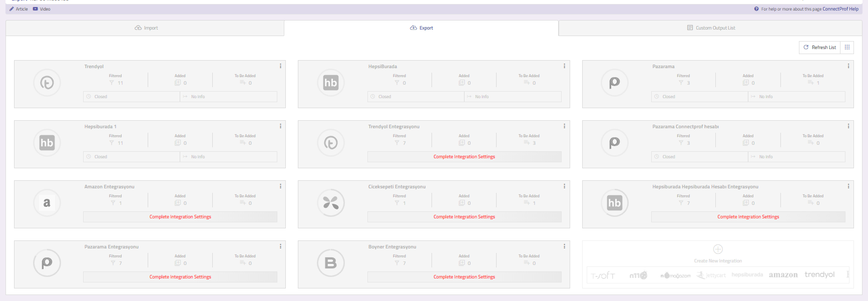Toggle grid view icon beside Refresh List
868x301 pixels.
[x=847, y=48]
